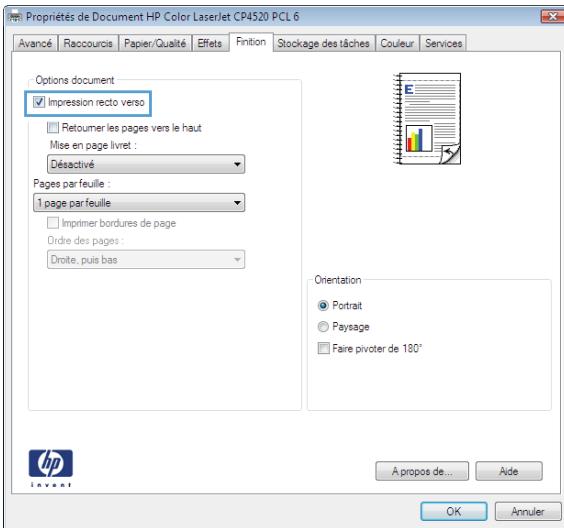Uncheck Impression recto verso checkbox
The image size is (564, 528).
39,102
